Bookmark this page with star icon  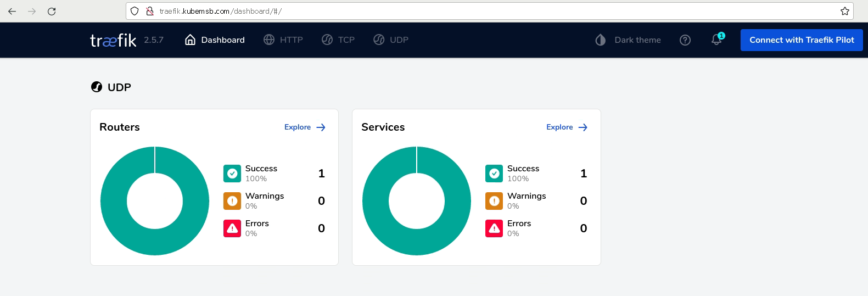click(x=844, y=11)
